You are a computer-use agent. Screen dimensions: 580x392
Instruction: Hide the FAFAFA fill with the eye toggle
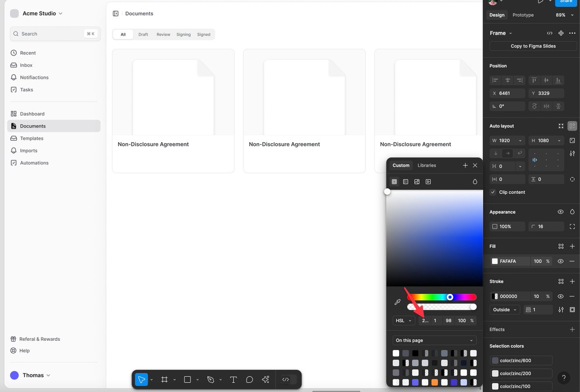[x=561, y=261]
